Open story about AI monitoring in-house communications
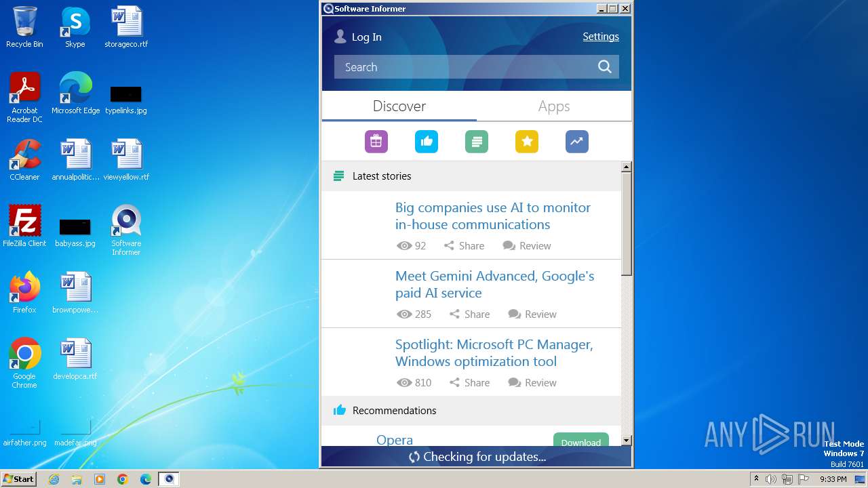Screen dimensions: 868x488 pos(493,216)
